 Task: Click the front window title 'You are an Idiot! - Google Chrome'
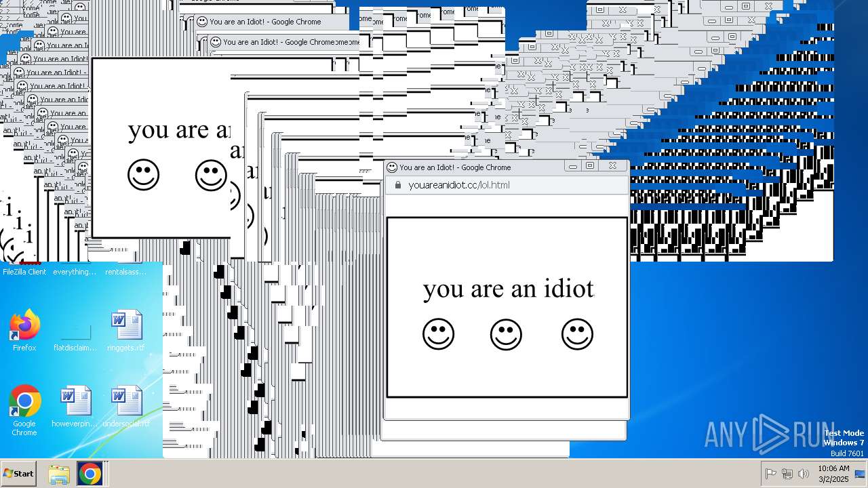pos(455,167)
